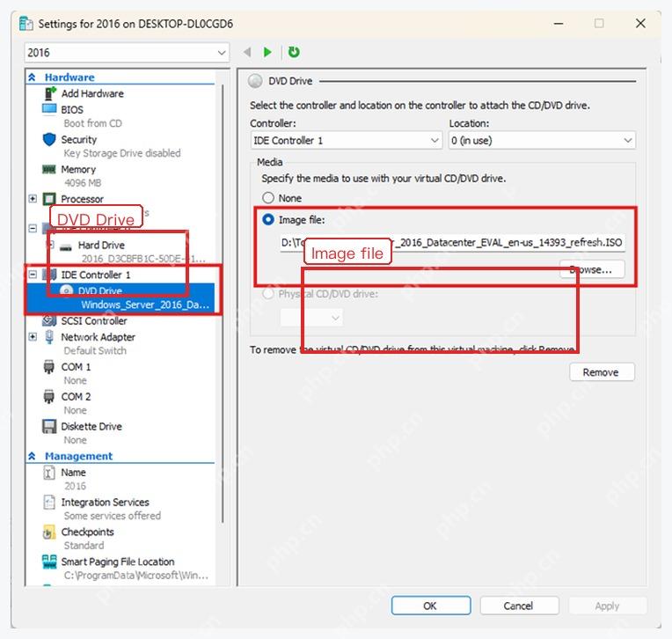
Task: Select the Name icon under Management
Action: pos(49,473)
